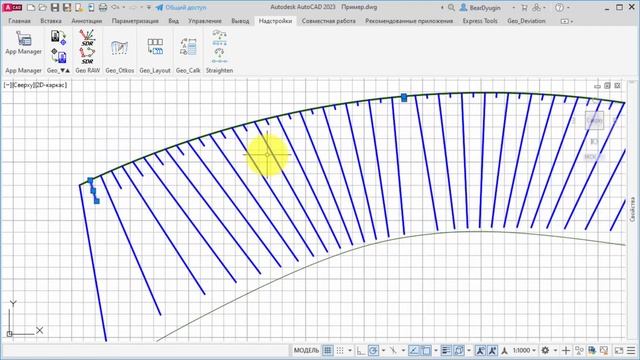
Task: Click the lower Straighten icon
Action: tap(220, 56)
